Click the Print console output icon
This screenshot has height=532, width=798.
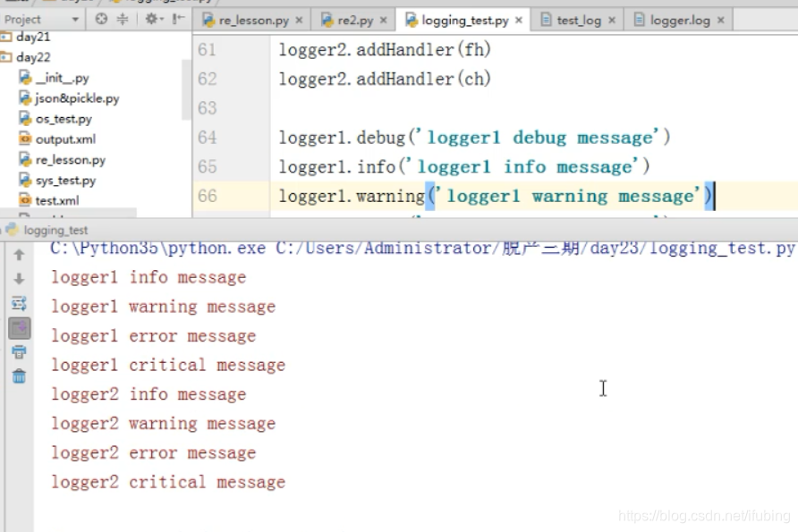[x=19, y=352]
